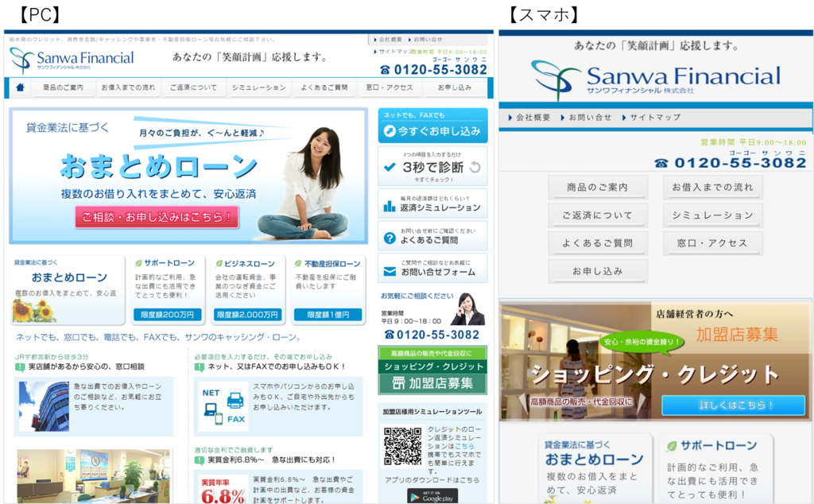Viewport: 814px width, 504px height.
Task: Click the Sanwa Financial logo in smartphone view
Action: [656, 79]
